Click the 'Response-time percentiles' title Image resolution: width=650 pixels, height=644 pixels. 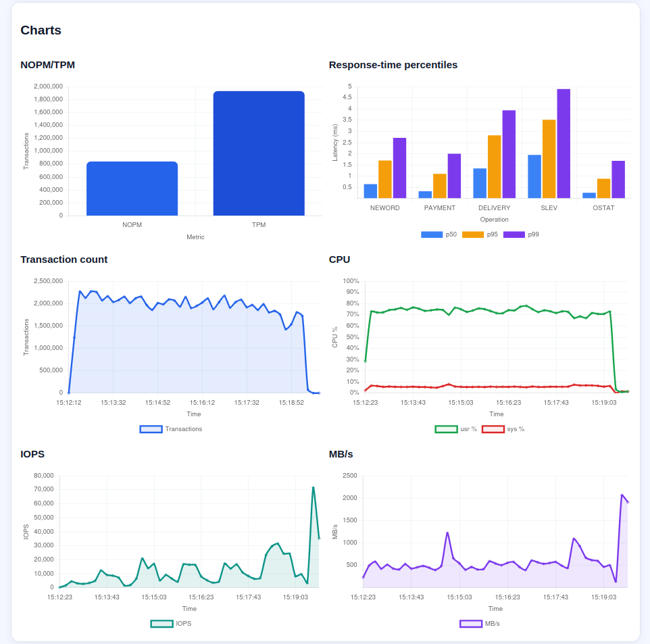[393, 65]
